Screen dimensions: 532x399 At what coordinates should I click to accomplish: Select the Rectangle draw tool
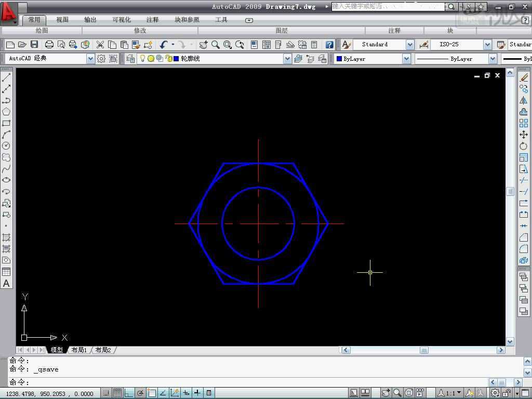coord(6,123)
